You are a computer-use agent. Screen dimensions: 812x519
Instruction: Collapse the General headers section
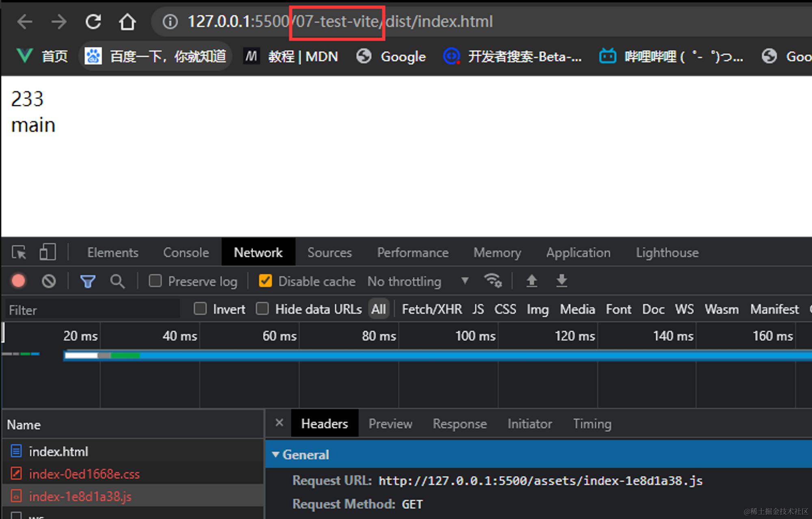coord(276,454)
